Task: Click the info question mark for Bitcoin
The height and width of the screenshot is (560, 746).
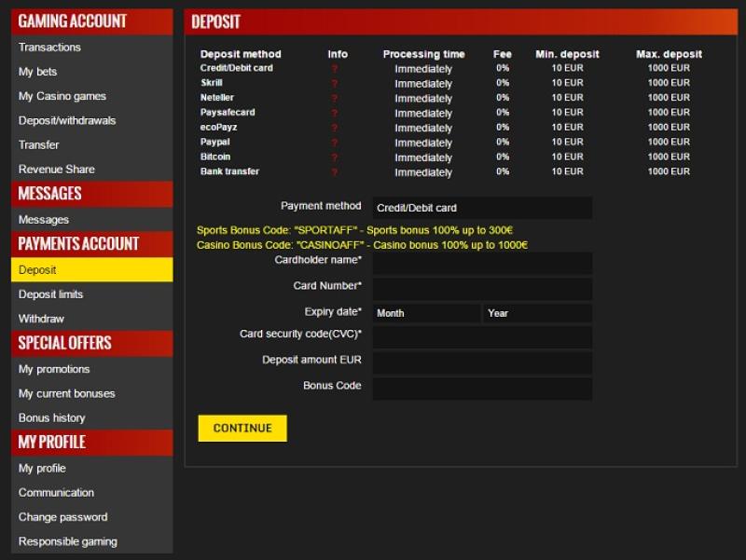Action: [x=334, y=158]
